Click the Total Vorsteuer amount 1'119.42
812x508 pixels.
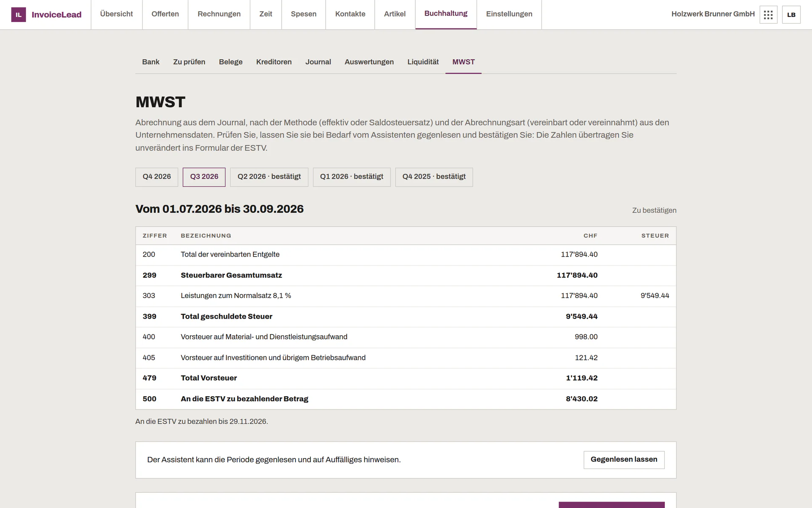(582, 378)
